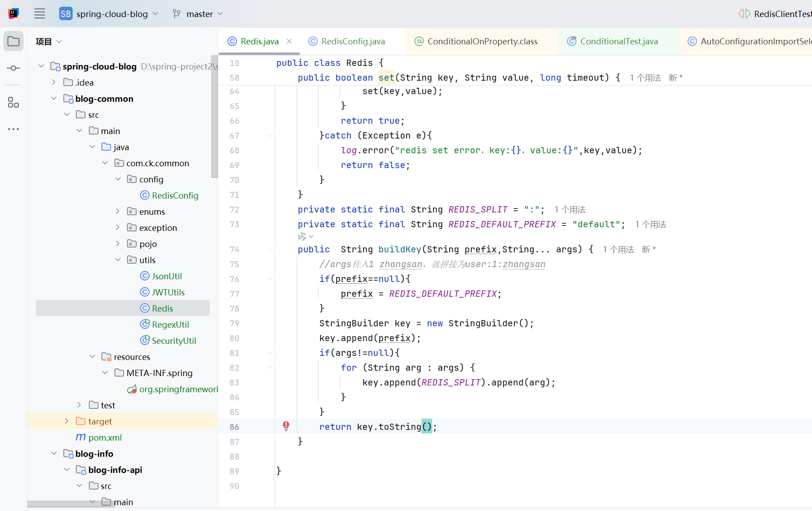Open the 项目 view dropdown
Screen dimensions: 812x511
coord(59,42)
